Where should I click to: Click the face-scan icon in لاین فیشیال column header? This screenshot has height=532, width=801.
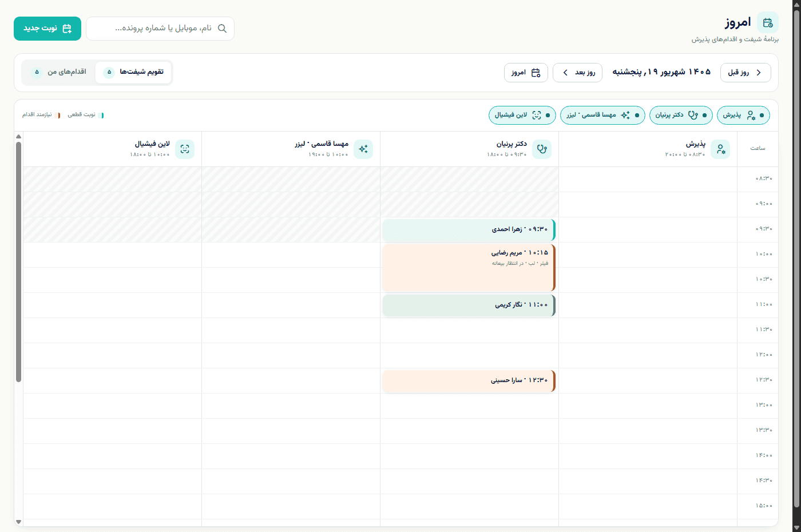pyautogui.click(x=185, y=149)
